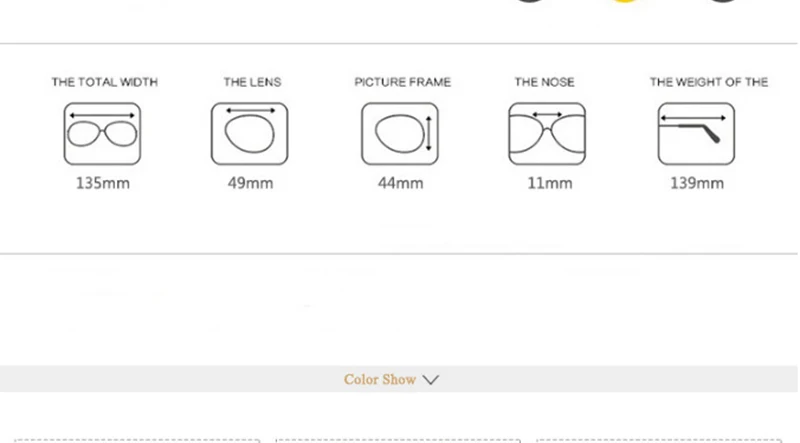Screen dimensions: 800x443
Task: Open the first dashed color thumbnail box
Action: [137, 440]
